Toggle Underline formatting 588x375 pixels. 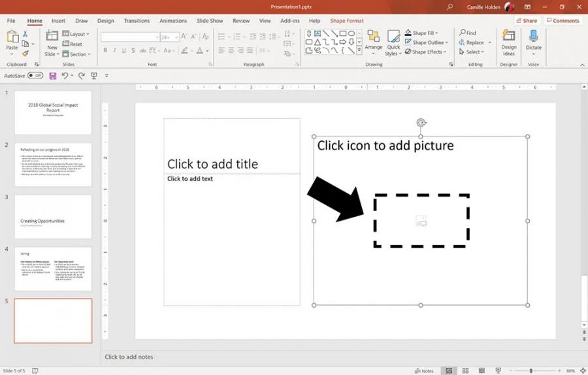[123, 50]
